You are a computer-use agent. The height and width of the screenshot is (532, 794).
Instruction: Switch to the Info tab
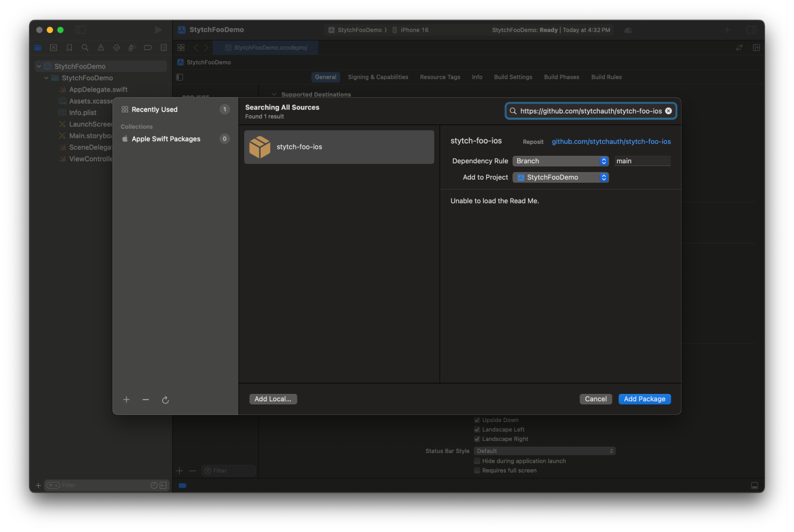477,77
